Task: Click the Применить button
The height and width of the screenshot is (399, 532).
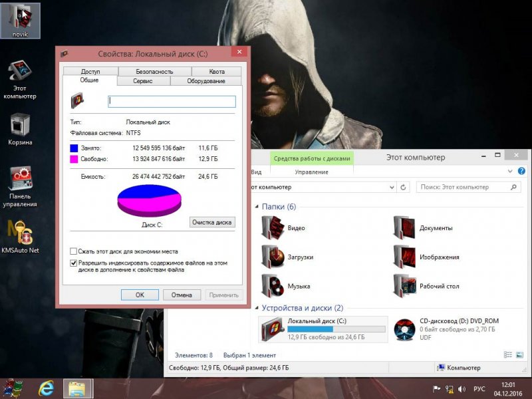Action: pos(223,295)
